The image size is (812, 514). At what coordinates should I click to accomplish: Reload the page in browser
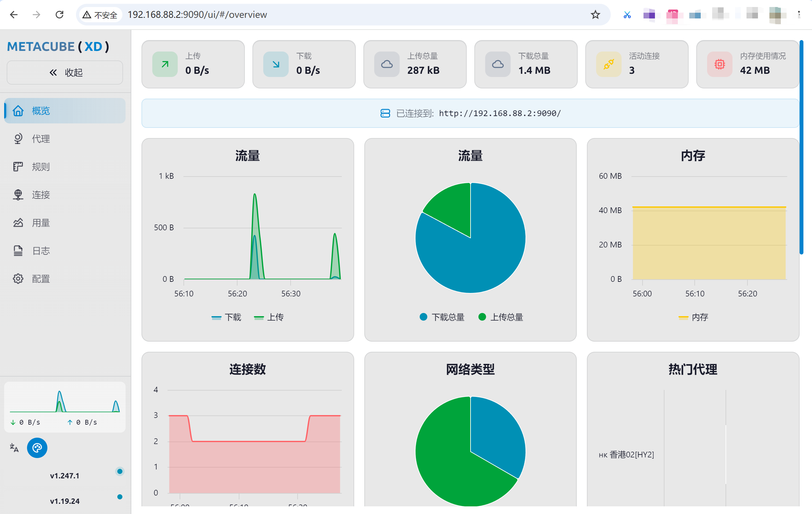coord(59,15)
